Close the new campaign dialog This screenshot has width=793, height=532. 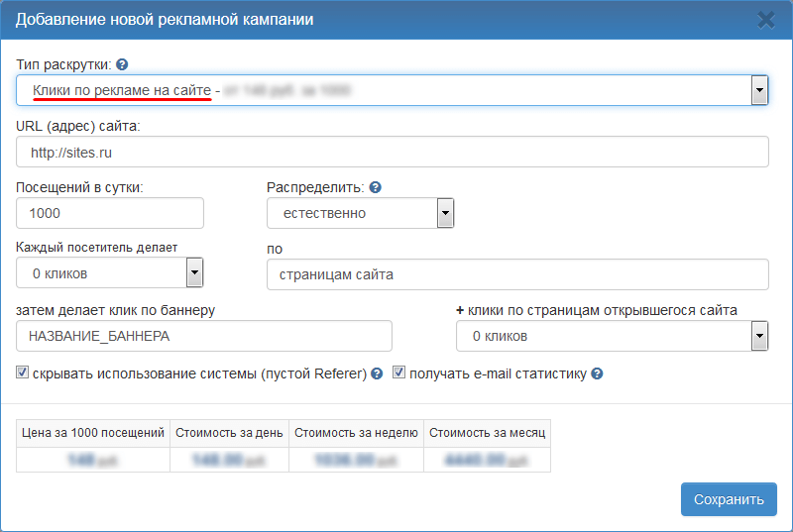pyautogui.click(x=765, y=19)
